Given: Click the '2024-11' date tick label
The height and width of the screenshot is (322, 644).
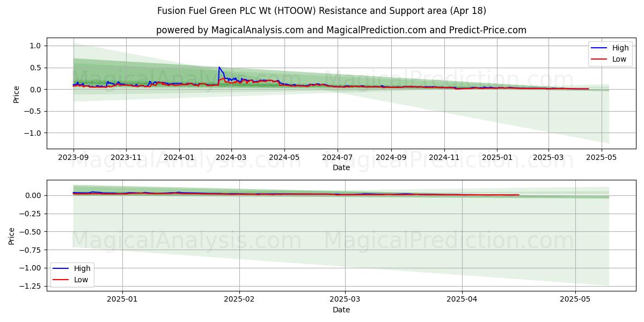Looking at the screenshot, I should 444,157.
